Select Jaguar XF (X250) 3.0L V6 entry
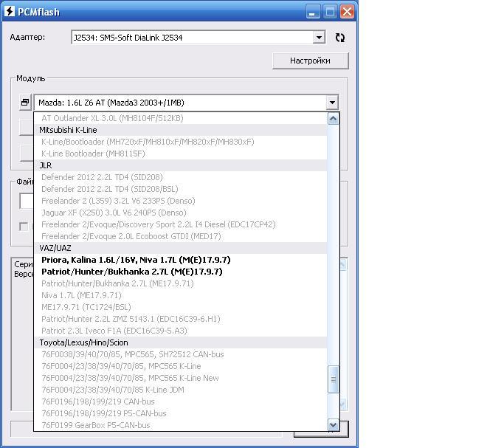Screen dimensions: 504x448 180,213
